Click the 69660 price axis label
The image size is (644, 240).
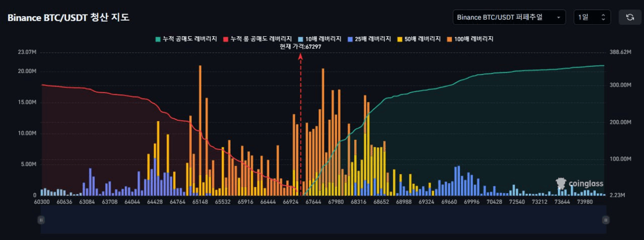(x=449, y=202)
